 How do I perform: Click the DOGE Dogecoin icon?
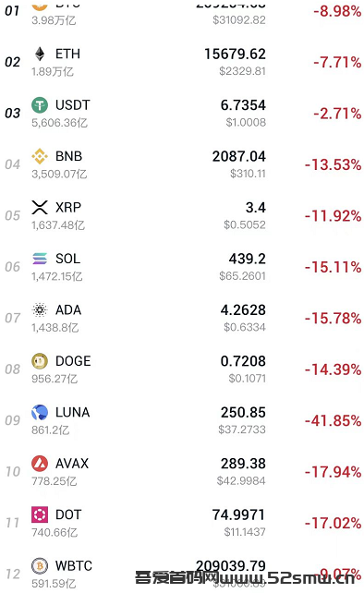(x=40, y=361)
